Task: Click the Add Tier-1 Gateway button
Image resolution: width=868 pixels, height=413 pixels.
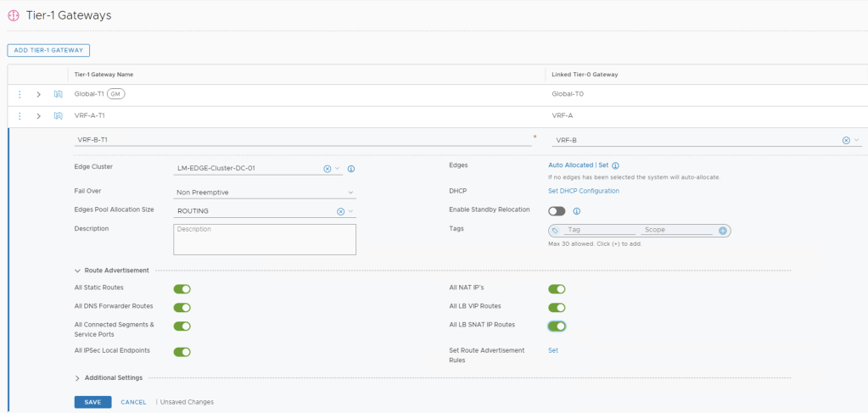Action: pyautogui.click(x=48, y=51)
